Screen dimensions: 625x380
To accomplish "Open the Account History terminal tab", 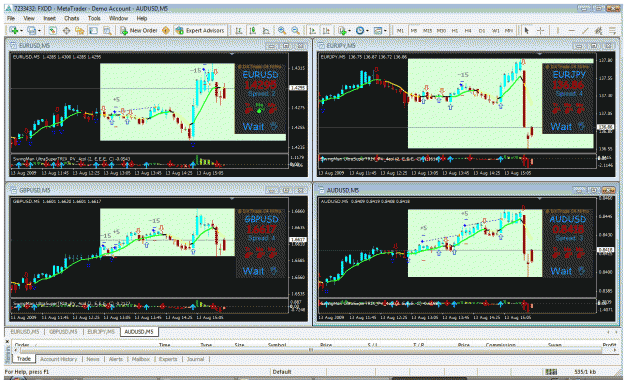I will tap(58, 359).
